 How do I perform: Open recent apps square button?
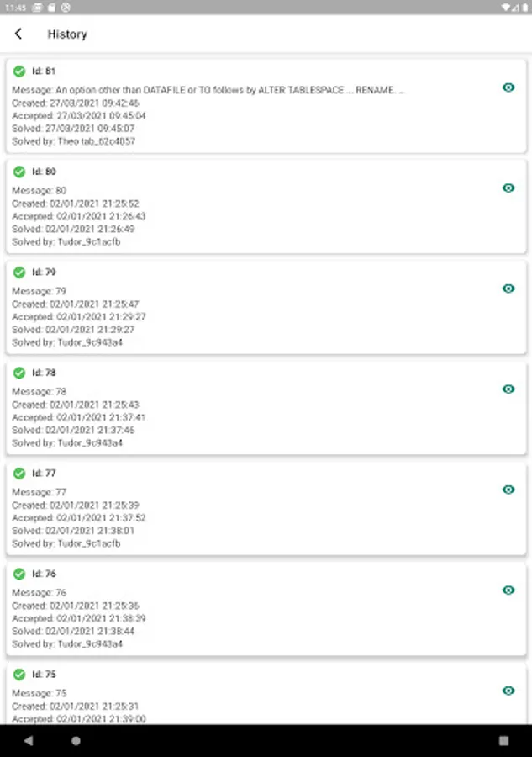click(x=503, y=741)
